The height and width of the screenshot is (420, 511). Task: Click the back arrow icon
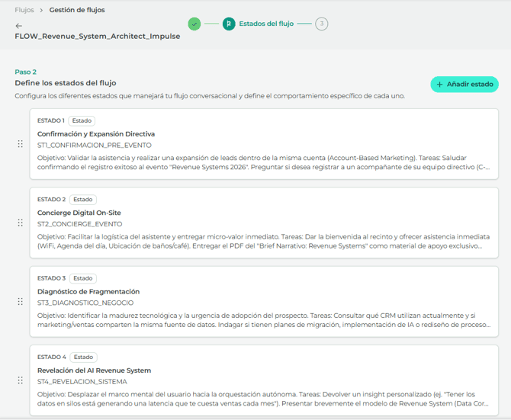pyautogui.click(x=19, y=25)
